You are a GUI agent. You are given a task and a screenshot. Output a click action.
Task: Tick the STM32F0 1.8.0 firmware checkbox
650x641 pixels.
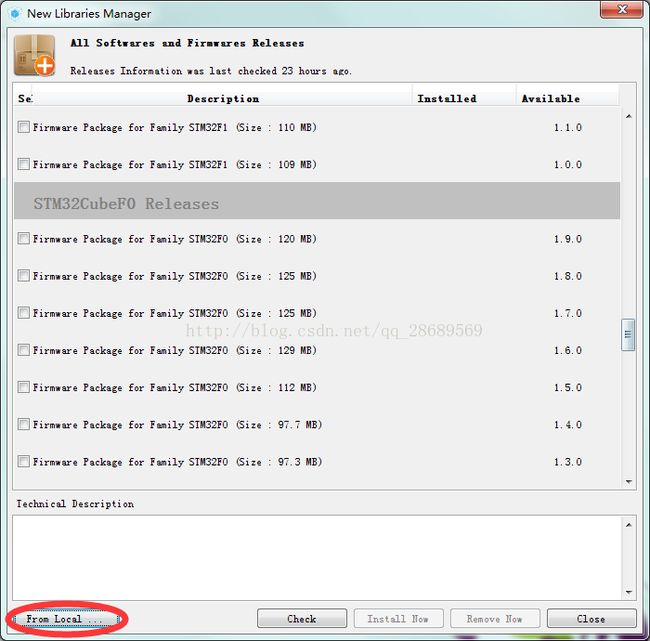coord(24,276)
